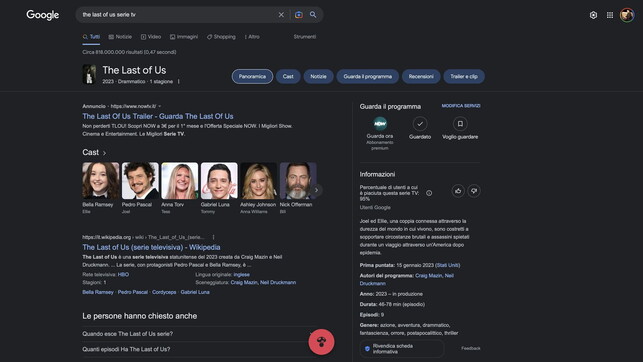Expand the Cast section chevron
Image resolution: width=643 pixels, height=362 pixels.
[105, 153]
